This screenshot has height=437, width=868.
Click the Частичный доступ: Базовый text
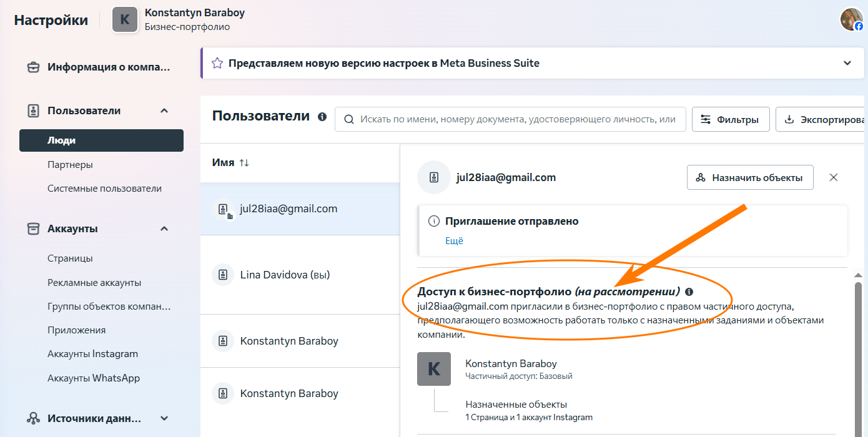point(519,376)
